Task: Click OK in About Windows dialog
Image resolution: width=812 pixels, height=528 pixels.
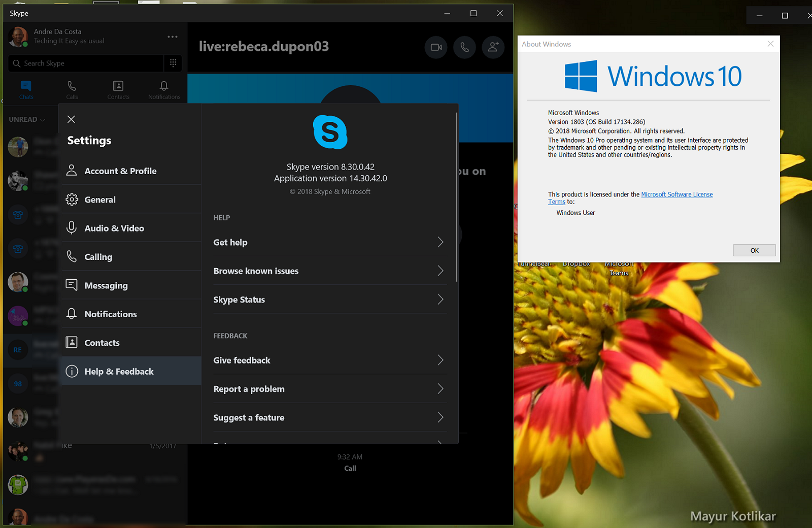Action: (x=754, y=250)
